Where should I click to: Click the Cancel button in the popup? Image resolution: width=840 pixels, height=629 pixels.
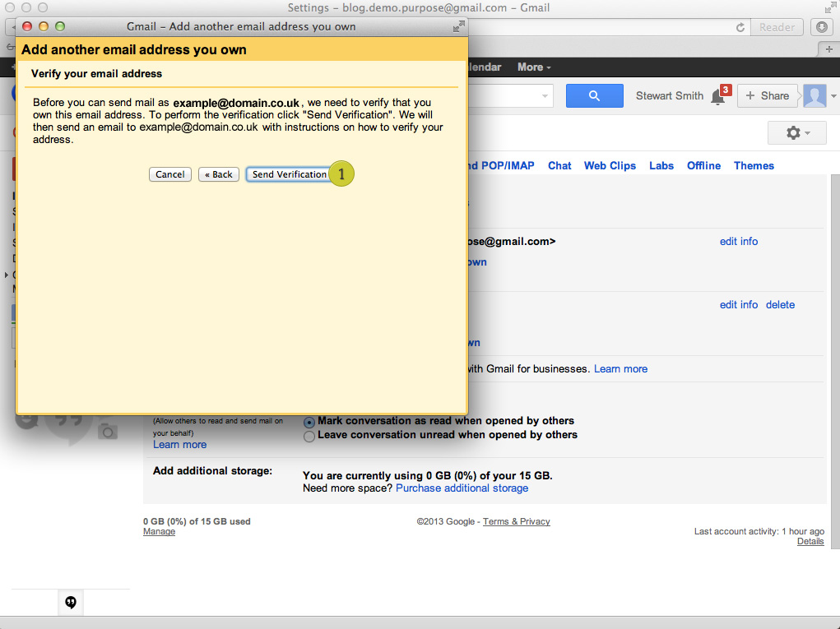(170, 174)
